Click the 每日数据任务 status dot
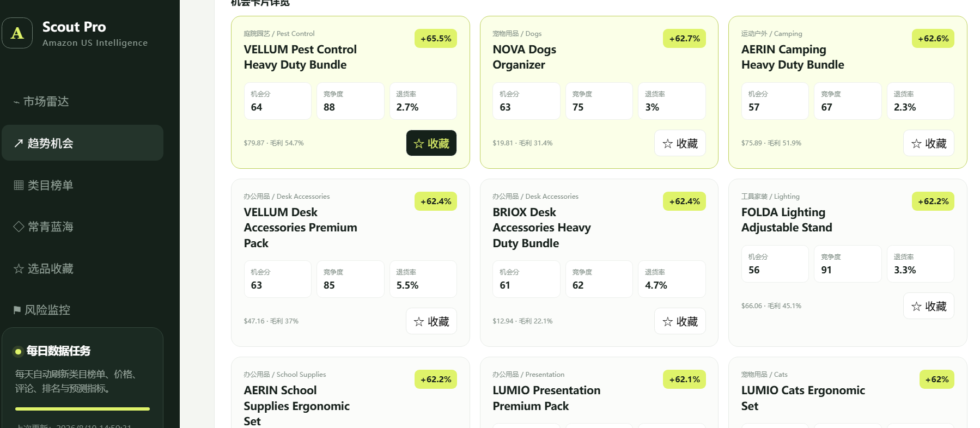Image resolution: width=980 pixels, height=428 pixels. (x=18, y=351)
